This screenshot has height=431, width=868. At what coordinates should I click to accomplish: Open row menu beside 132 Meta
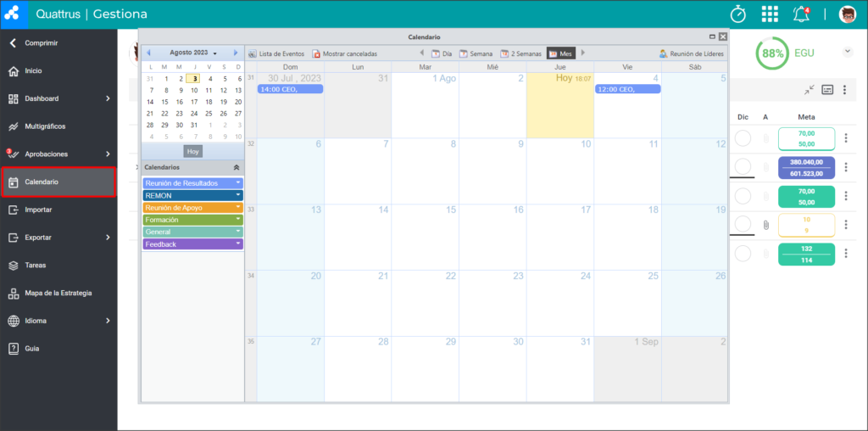[846, 253]
